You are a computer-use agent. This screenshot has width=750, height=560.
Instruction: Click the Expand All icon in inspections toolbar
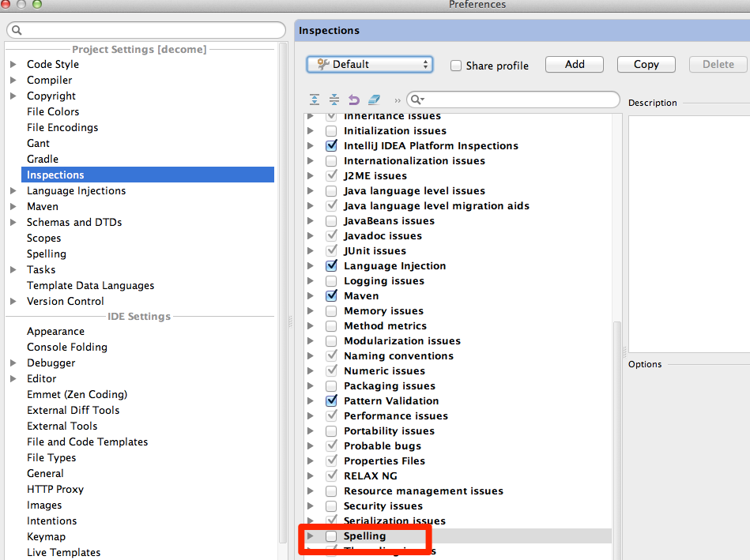(x=315, y=100)
